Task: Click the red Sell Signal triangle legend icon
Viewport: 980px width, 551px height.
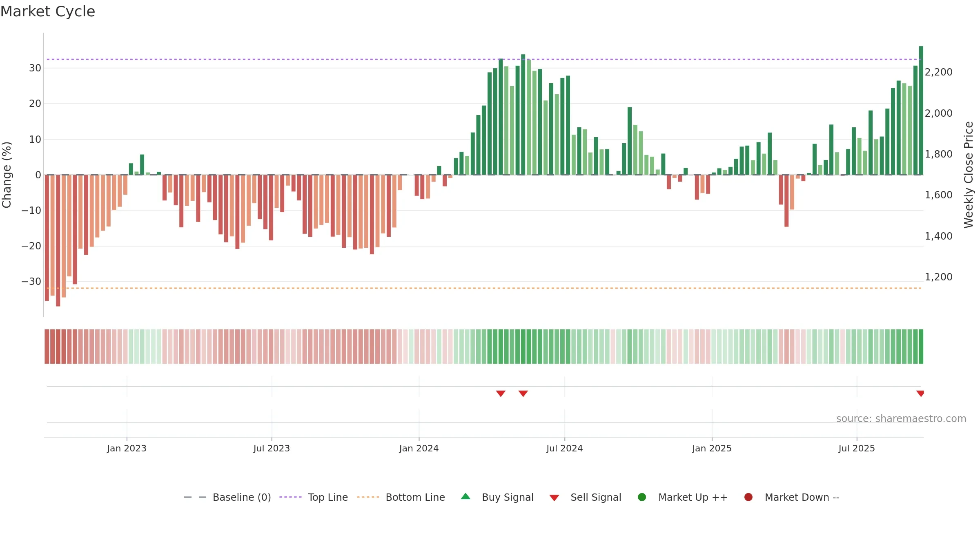Action: [x=554, y=498]
